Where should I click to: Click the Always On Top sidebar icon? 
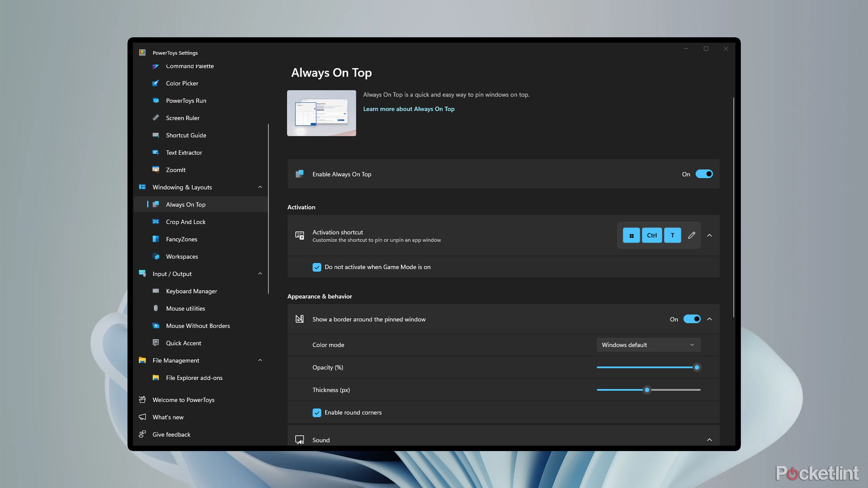[156, 204]
